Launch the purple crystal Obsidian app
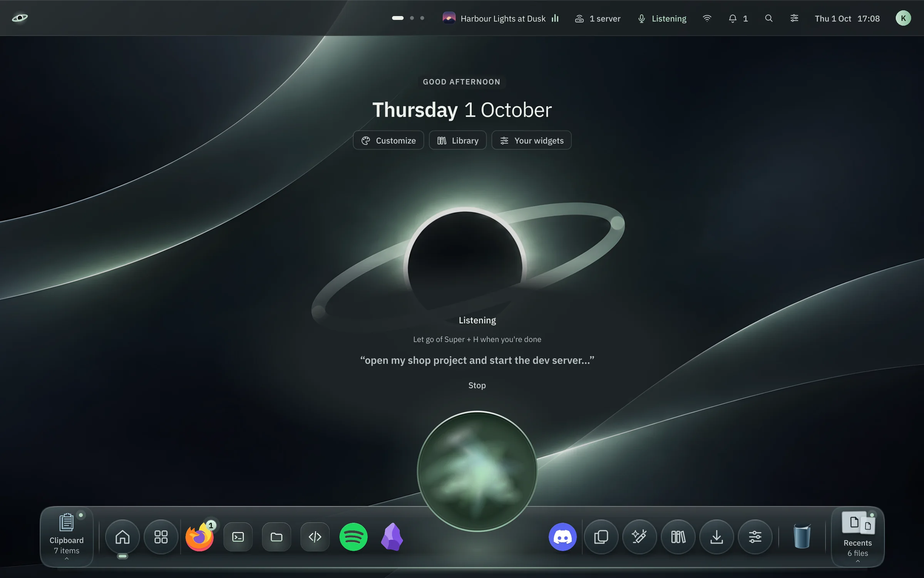This screenshot has width=924, height=578. tap(392, 537)
